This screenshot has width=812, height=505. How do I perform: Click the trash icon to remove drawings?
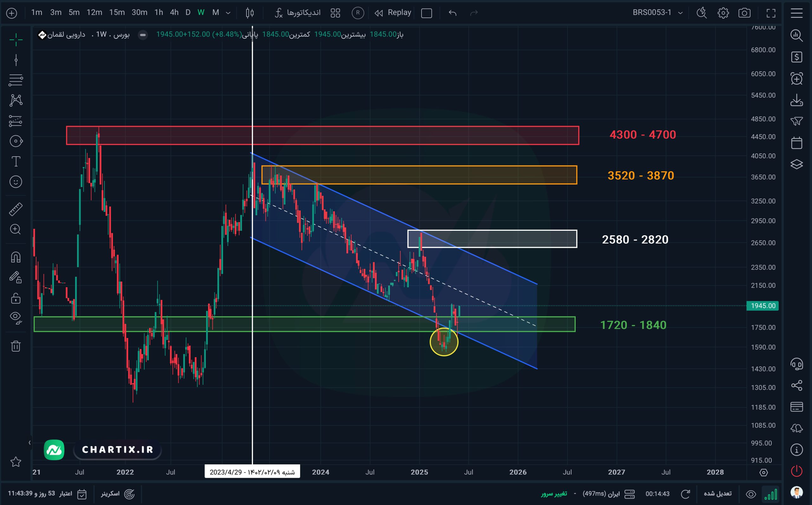(16, 346)
